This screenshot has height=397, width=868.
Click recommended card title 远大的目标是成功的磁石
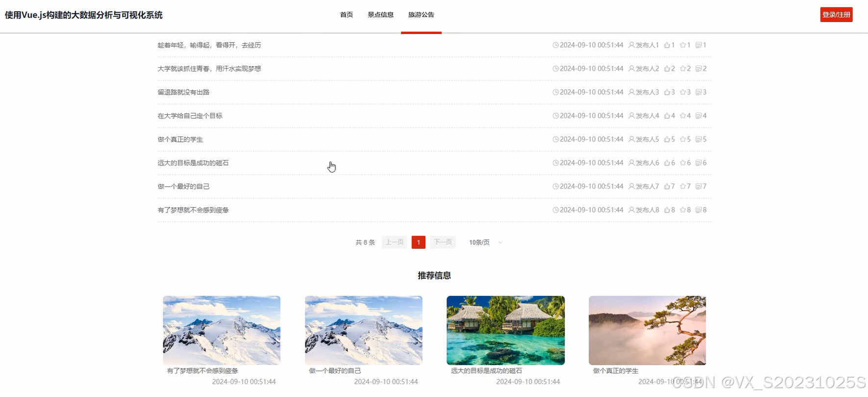coord(487,371)
